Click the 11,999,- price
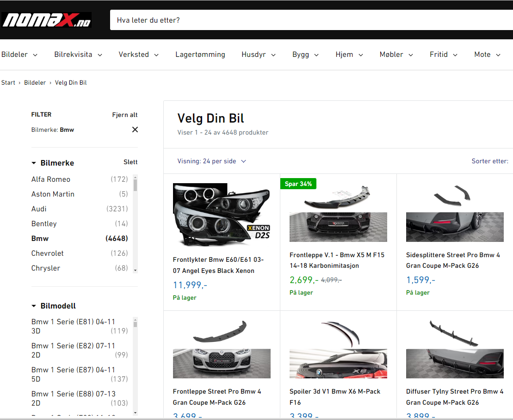The width and height of the screenshot is (513, 420). click(190, 285)
